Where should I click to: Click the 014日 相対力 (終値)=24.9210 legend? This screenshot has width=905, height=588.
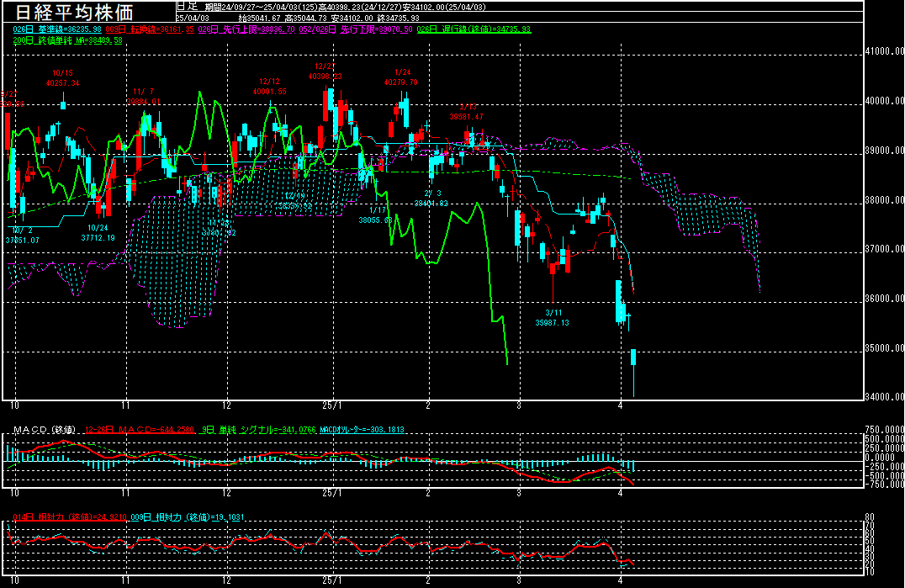pyautogui.click(x=70, y=517)
